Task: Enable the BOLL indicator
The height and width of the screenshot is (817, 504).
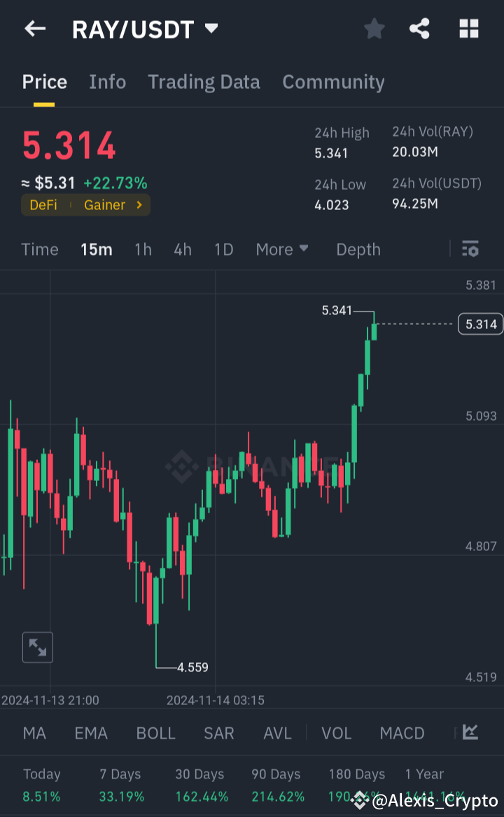Action: [155, 732]
